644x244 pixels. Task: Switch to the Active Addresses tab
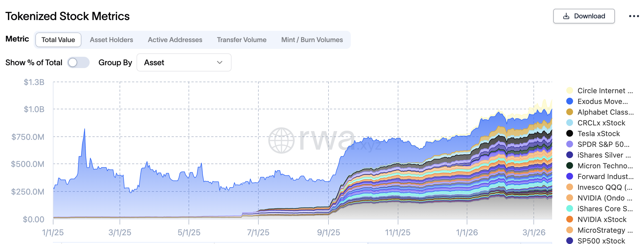(x=175, y=40)
